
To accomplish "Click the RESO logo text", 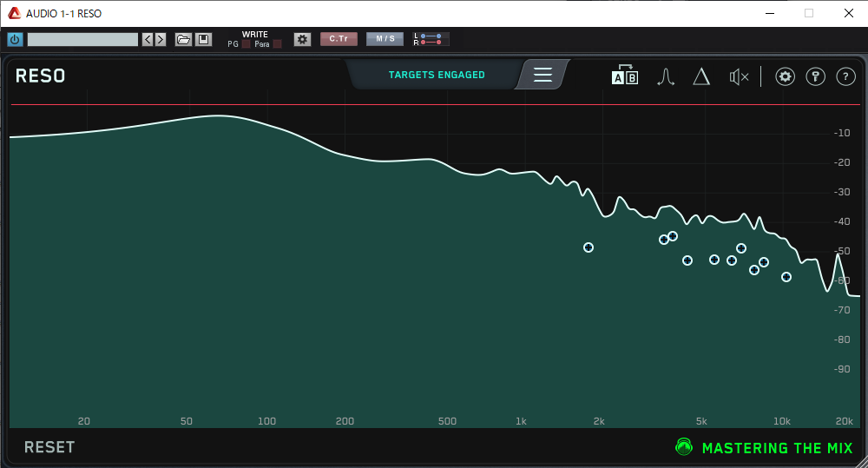I will 41,76.
